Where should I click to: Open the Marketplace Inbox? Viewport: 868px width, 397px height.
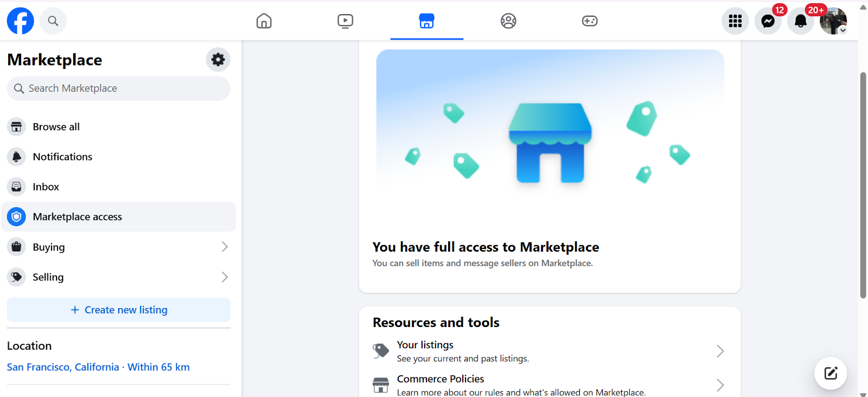click(118, 187)
